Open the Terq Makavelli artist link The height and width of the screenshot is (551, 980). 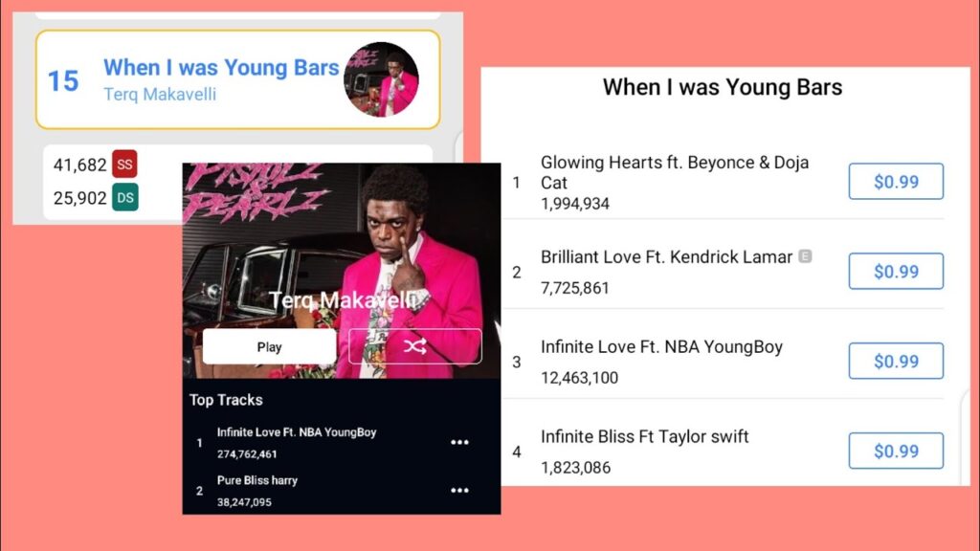coord(160,95)
